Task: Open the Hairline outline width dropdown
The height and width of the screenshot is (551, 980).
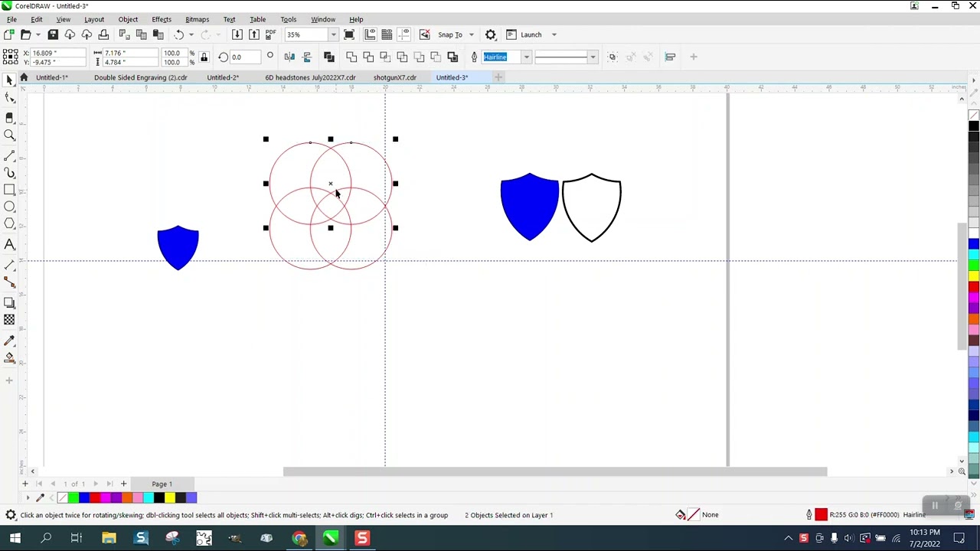Action: [x=526, y=57]
